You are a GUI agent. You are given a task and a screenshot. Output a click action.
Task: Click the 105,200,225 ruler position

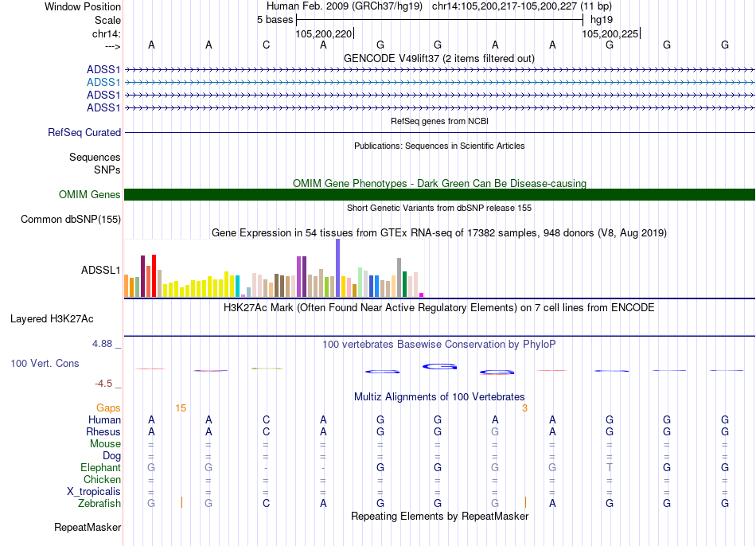coord(610,33)
